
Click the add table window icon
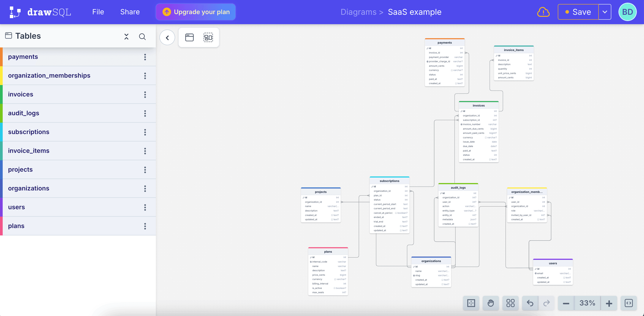point(189,37)
